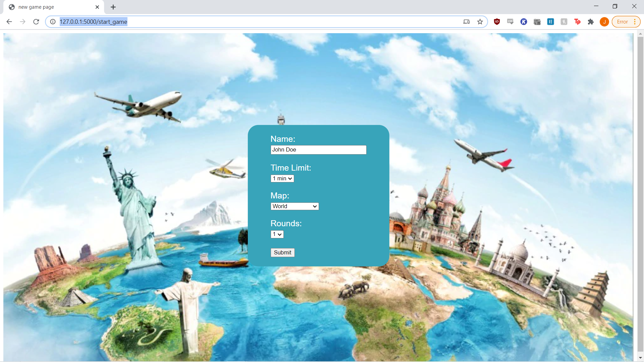The image size is (644, 362).
Task: View site information icon
Action: click(53, 22)
